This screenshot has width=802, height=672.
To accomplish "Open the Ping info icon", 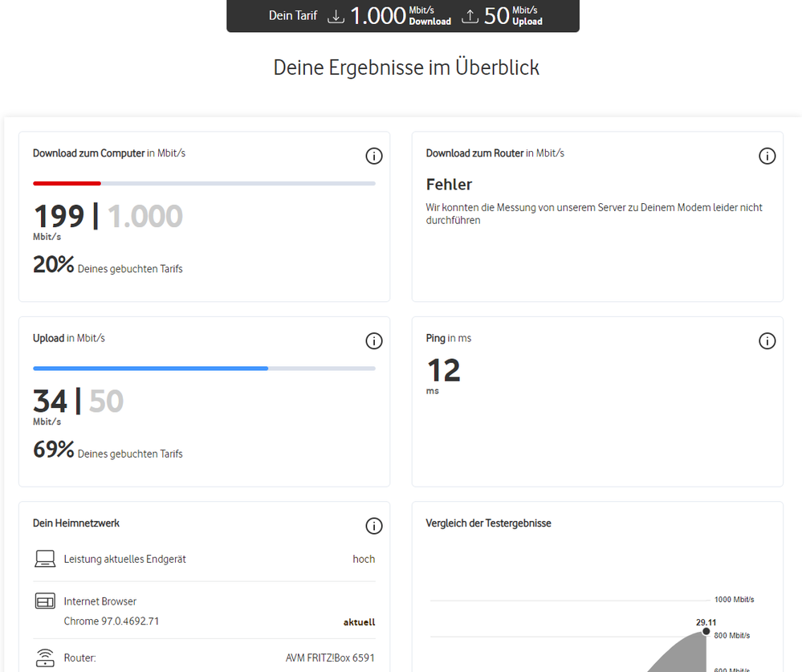I will pyautogui.click(x=767, y=341).
